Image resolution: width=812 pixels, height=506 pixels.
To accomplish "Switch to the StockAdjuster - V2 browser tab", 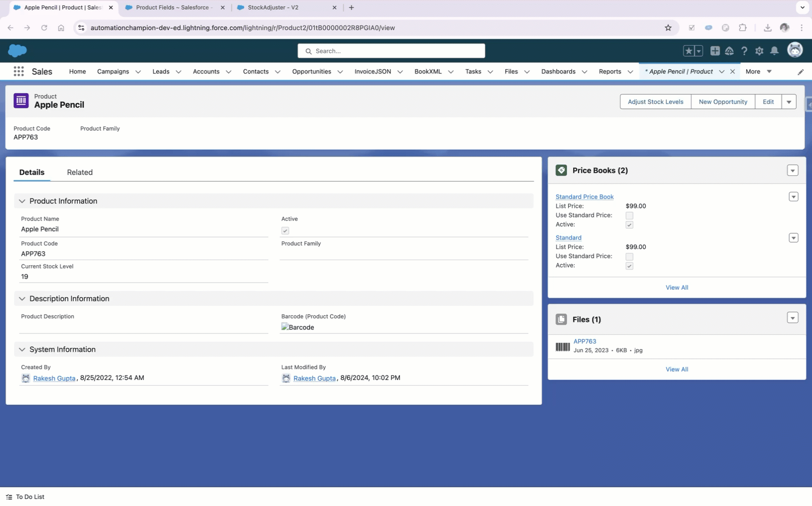I will coord(287,8).
